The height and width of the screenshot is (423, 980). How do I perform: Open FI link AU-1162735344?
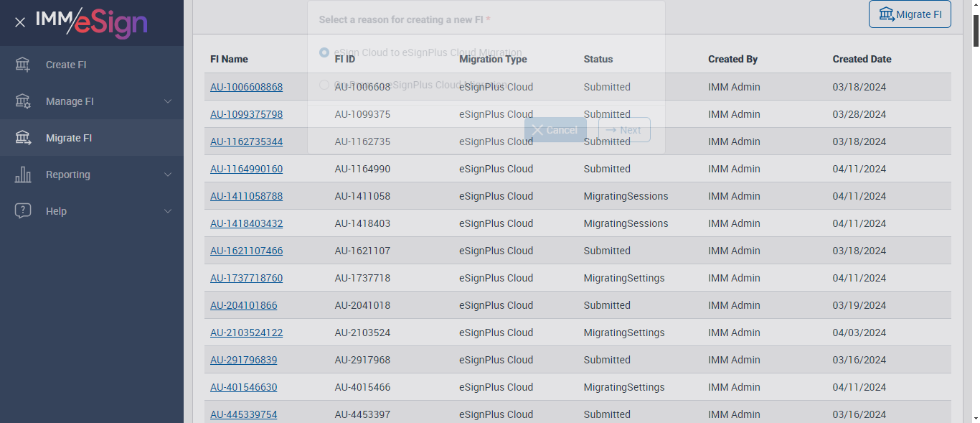point(246,141)
